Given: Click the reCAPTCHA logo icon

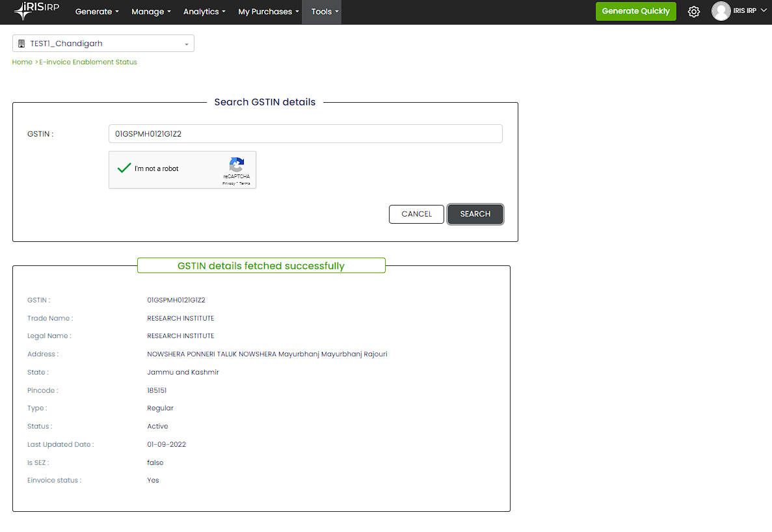Looking at the screenshot, I should (x=237, y=165).
